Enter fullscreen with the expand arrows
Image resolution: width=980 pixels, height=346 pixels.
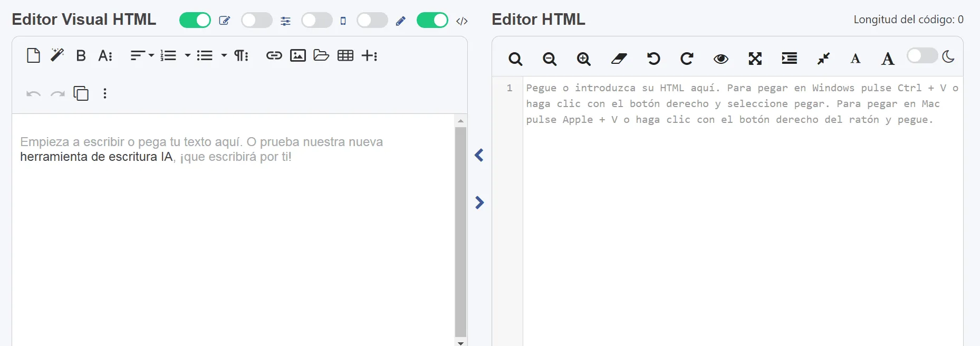[755, 59]
